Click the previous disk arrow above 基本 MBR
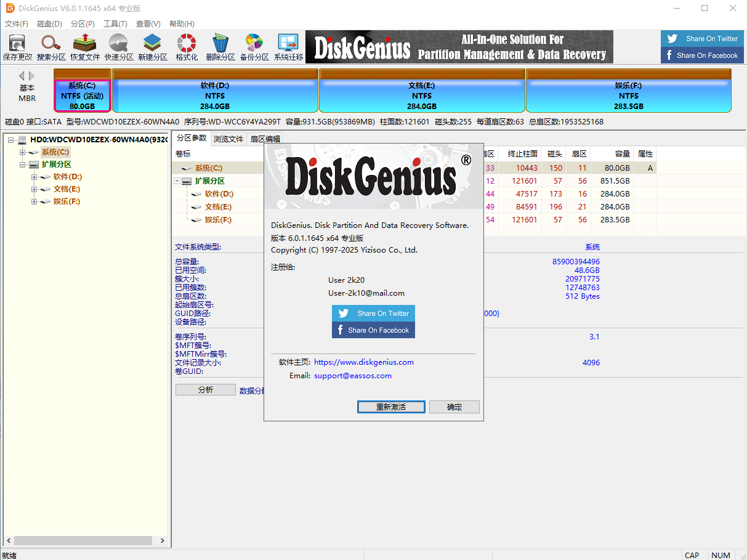Viewport: 747px width, 560px height. pos(22,76)
